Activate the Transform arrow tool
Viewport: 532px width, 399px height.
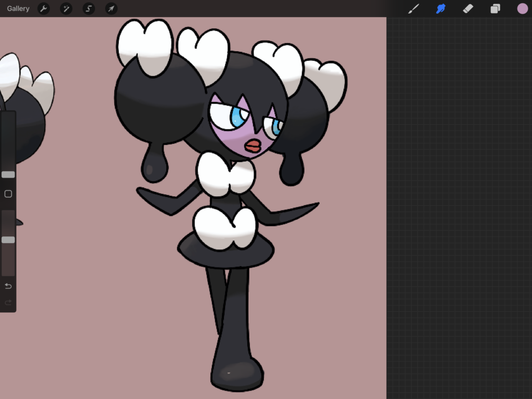click(111, 8)
